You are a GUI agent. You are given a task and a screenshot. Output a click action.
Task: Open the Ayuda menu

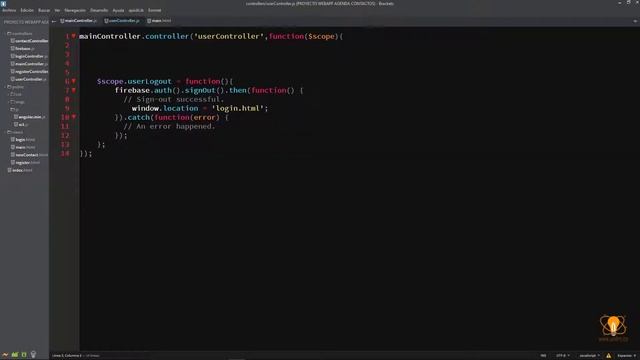[x=118, y=10]
